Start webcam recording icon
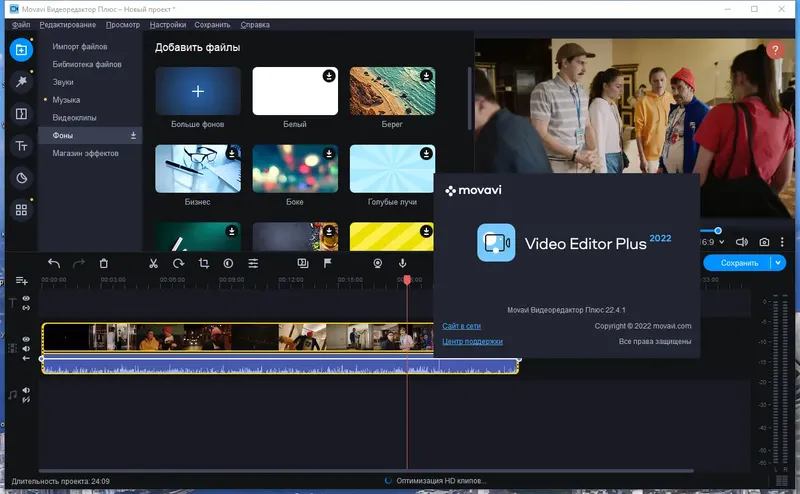 coord(378,263)
